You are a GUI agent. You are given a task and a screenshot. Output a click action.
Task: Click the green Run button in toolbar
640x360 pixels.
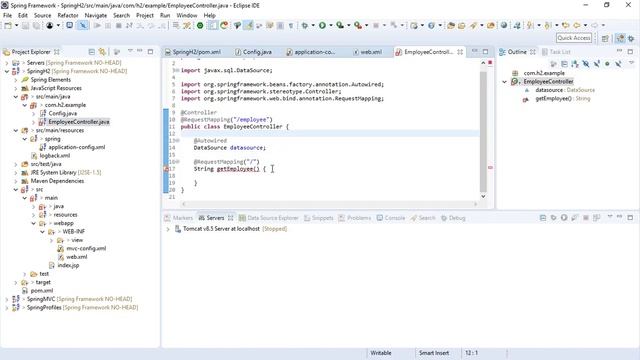(x=322, y=25)
